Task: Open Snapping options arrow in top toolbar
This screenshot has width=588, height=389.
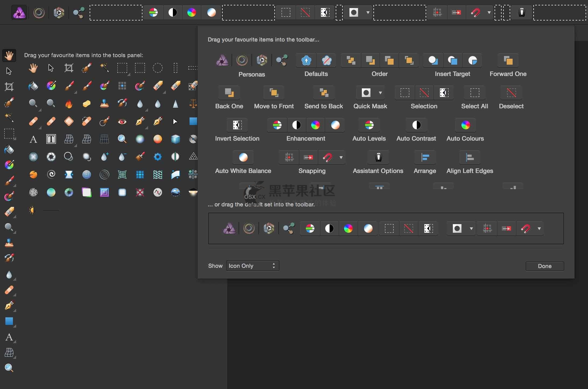Action: 489,12
